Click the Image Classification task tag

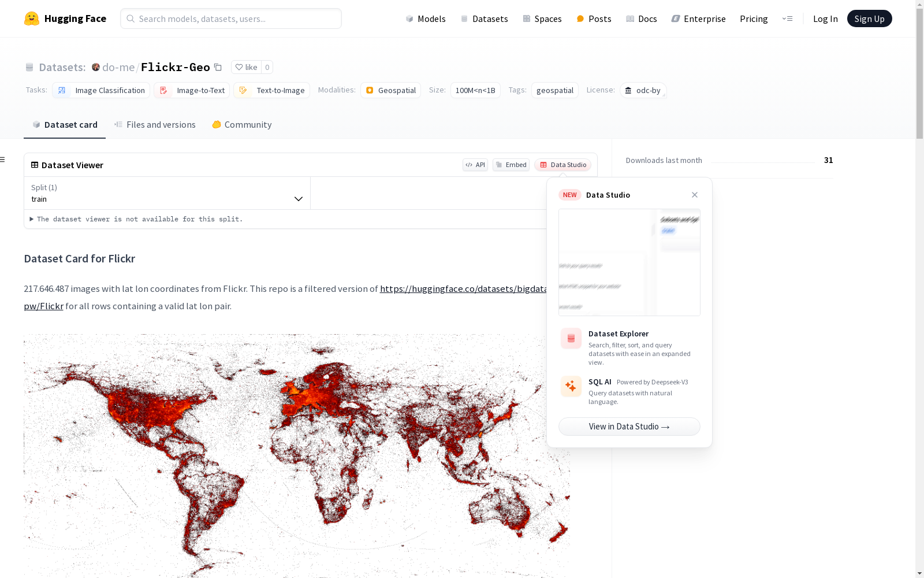coord(101,90)
